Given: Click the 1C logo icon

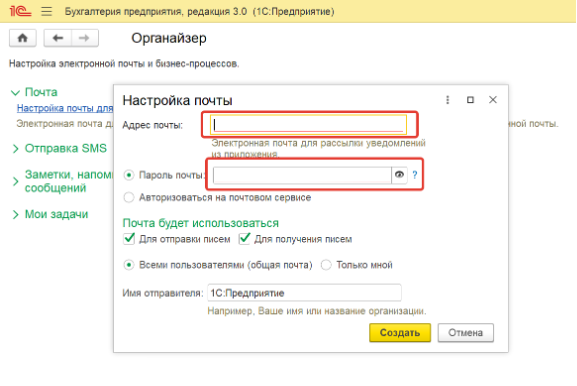Looking at the screenshot, I should click(x=20, y=11).
